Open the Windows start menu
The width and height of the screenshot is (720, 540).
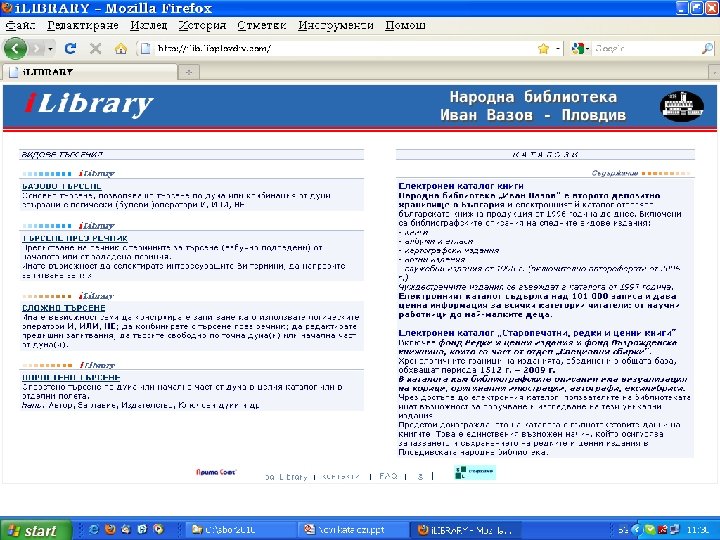36,530
